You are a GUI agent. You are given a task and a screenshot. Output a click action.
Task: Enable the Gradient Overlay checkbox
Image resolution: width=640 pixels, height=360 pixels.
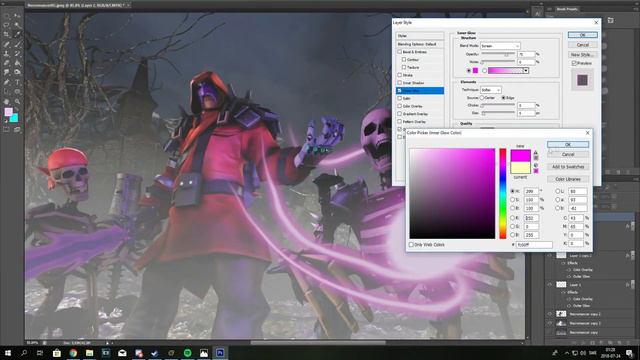click(400, 114)
